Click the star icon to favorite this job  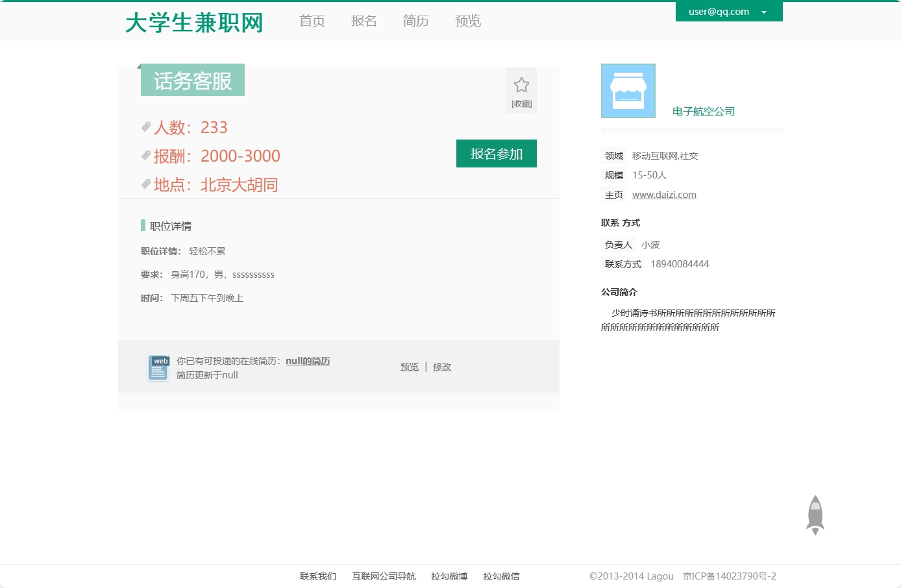click(521, 84)
